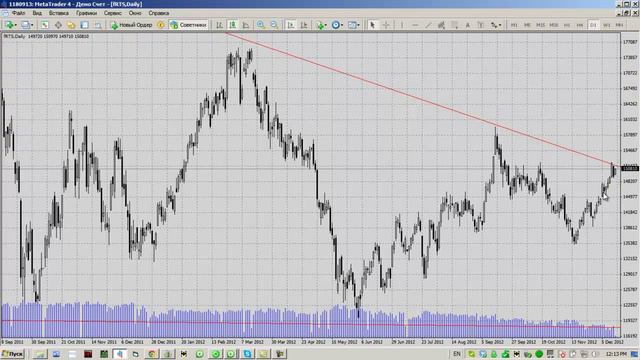Switch to M1 timeframe

coord(514,25)
